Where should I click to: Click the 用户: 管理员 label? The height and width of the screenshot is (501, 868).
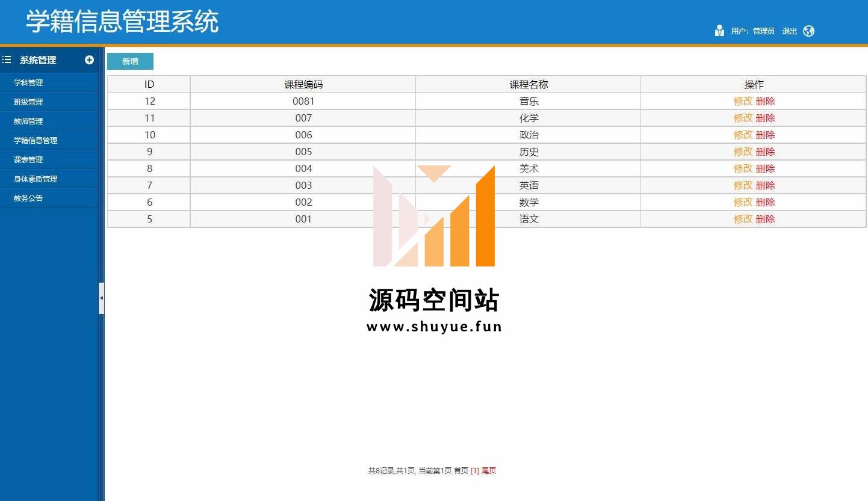[752, 31]
